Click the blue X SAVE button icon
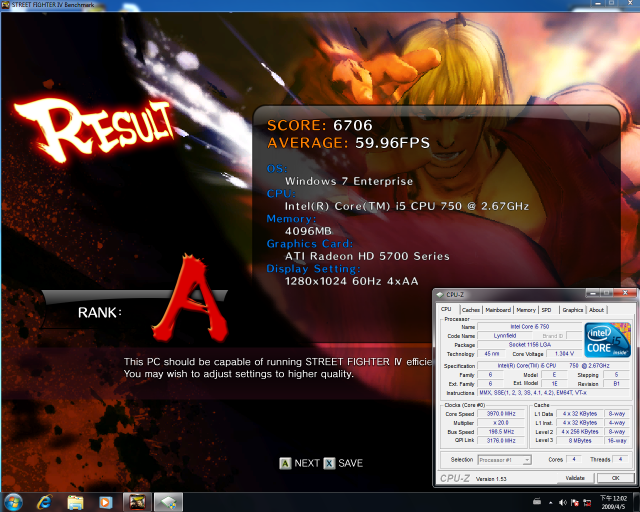The height and width of the screenshot is (512, 640). point(329,463)
